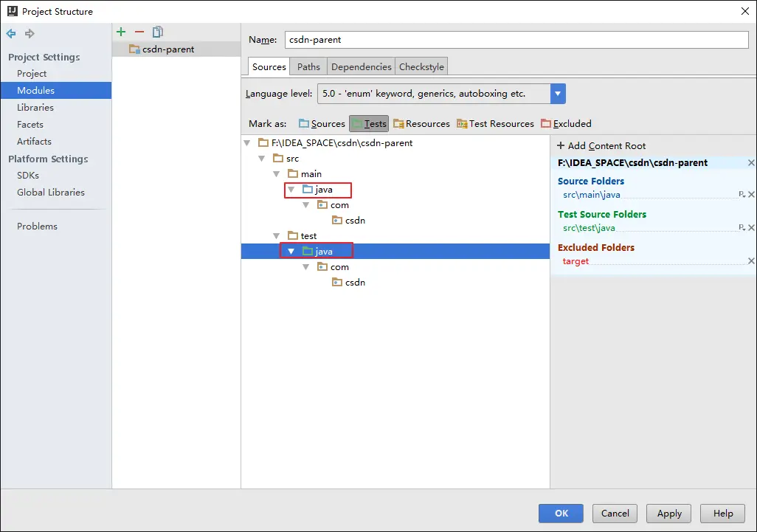Switch to the Dependencies tab
The height and width of the screenshot is (532, 757).
click(361, 66)
